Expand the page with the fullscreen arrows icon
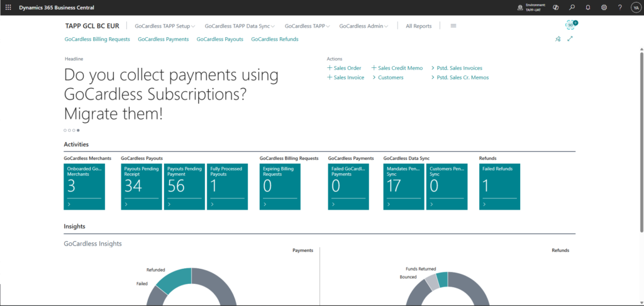Image resolution: width=644 pixels, height=306 pixels. pos(570,39)
